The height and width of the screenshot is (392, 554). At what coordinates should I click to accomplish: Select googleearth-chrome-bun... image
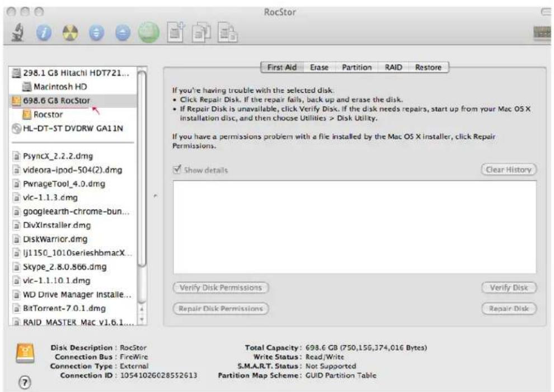(72, 211)
